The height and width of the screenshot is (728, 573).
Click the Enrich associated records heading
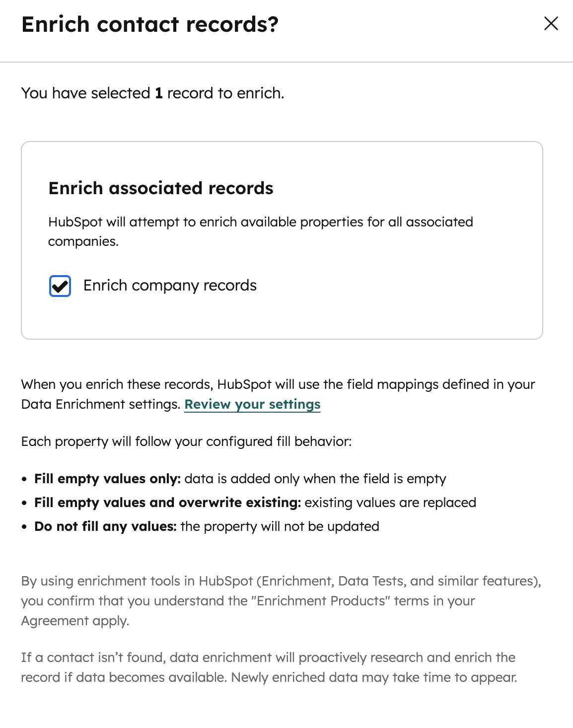tap(161, 189)
